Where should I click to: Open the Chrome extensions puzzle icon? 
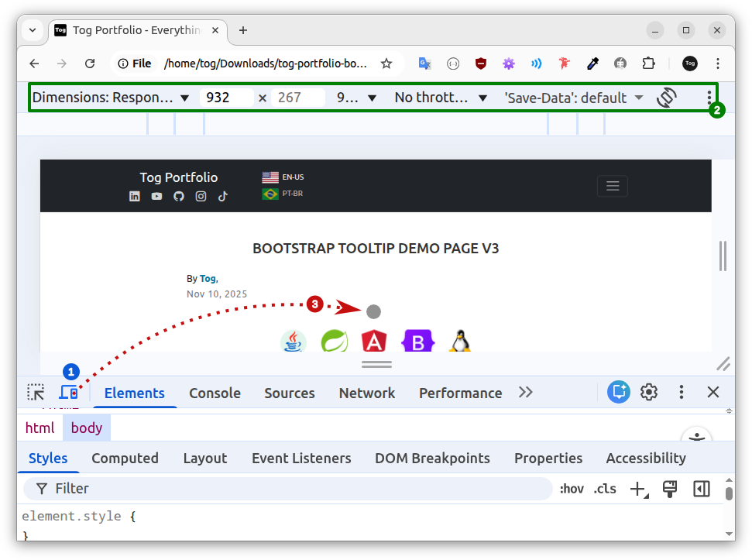(648, 64)
